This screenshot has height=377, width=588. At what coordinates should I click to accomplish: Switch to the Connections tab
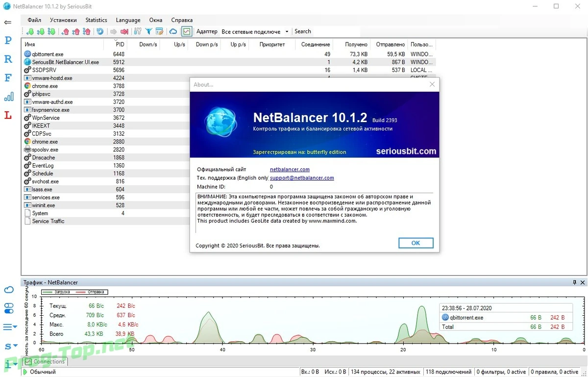pyautogui.click(x=45, y=362)
